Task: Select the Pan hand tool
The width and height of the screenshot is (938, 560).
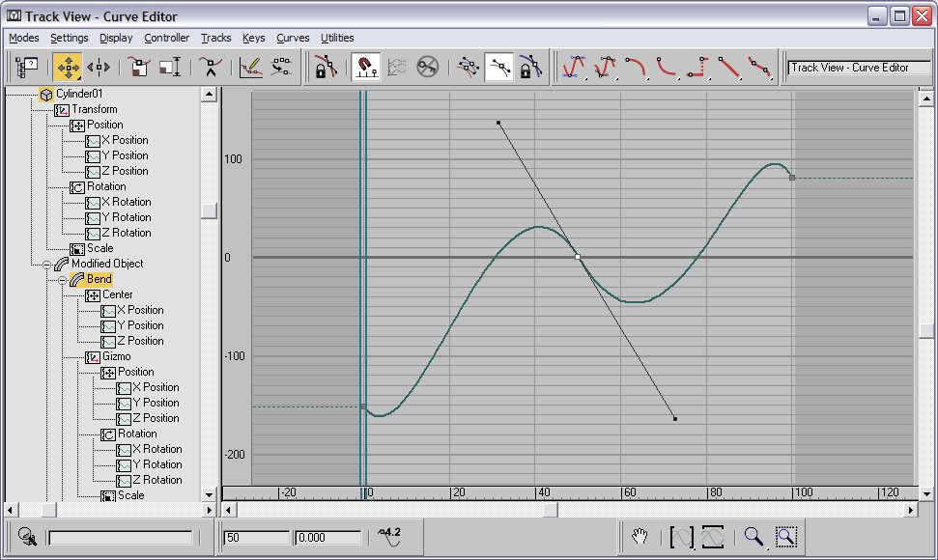Action: click(640, 537)
